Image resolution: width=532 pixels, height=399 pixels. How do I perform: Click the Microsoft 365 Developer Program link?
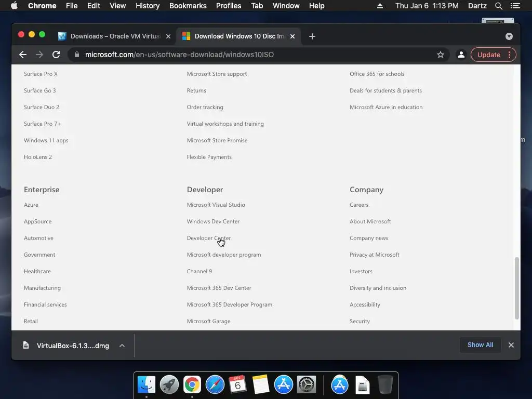click(x=229, y=304)
